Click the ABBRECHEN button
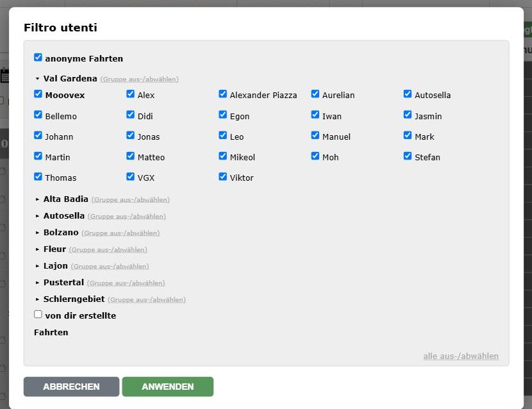Viewport: 532px width, 409px height. (x=71, y=387)
